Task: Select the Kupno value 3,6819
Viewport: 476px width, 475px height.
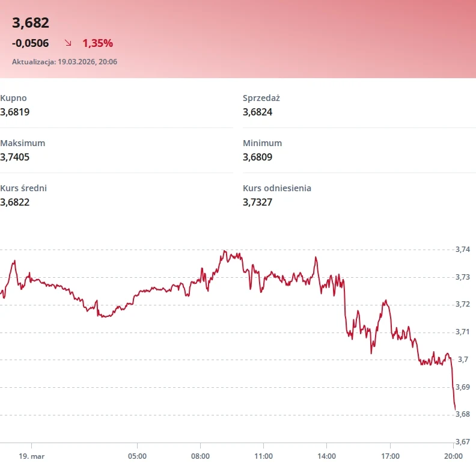Action: 15,112
